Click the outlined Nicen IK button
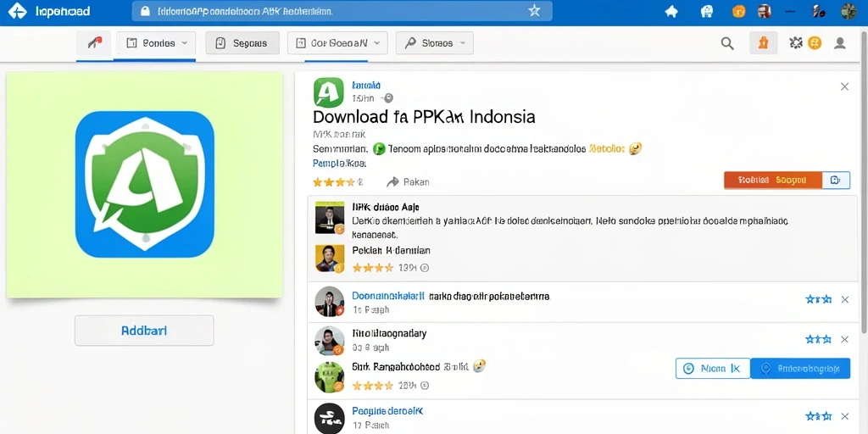This screenshot has width=868, height=434. [x=713, y=368]
